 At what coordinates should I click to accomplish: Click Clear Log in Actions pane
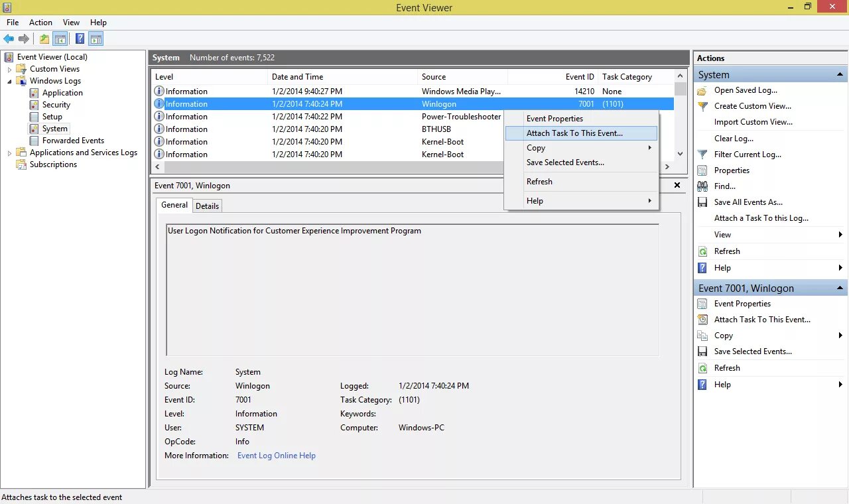734,139
